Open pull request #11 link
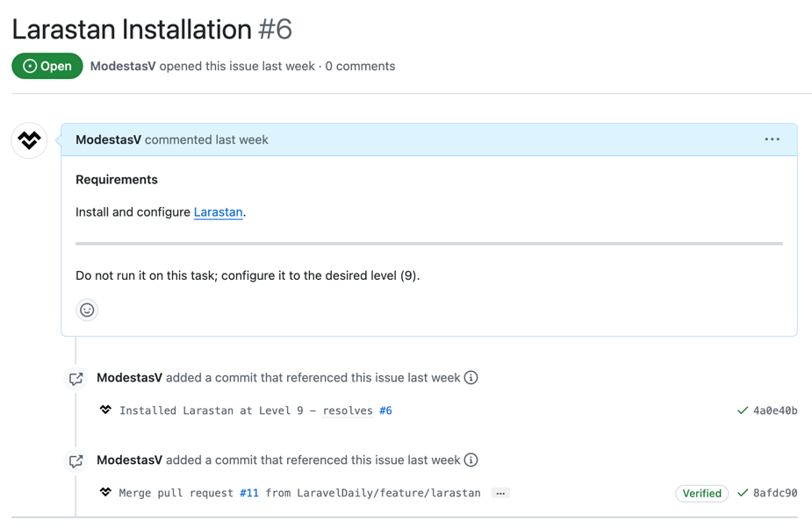812x528 pixels. pyautogui.click(x=249, y=493)
